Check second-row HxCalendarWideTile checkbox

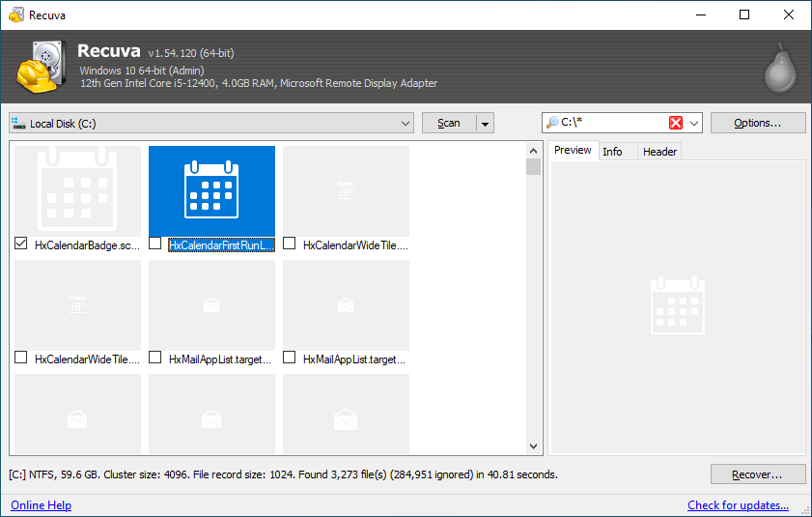coord(20,358)
